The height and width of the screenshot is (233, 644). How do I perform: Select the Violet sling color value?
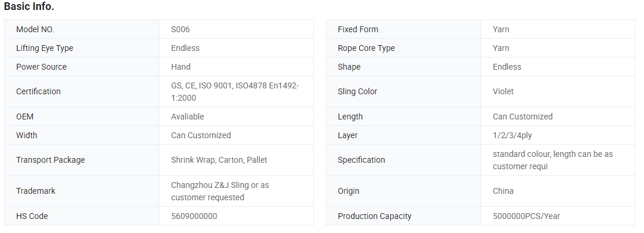coord(503,91)
